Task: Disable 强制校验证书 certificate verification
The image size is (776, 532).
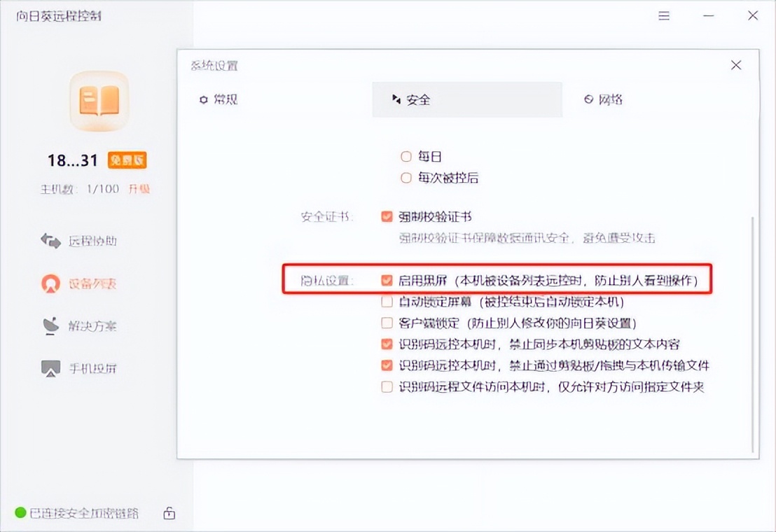Action: 387,216
